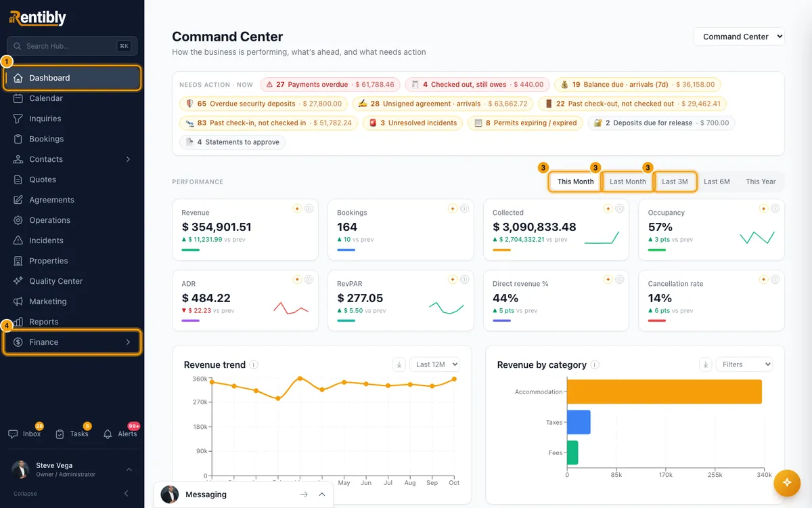Image resolution: width=812 pixels, height=508 pixels.
Task: Click the Bookings card info icon
Action: click(464, 209)
